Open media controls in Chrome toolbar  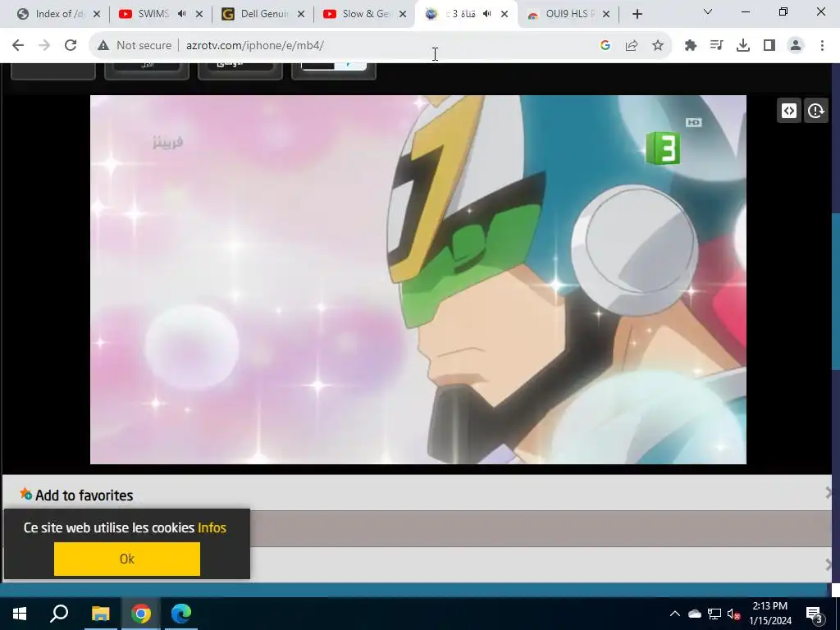tap(717, 46)
